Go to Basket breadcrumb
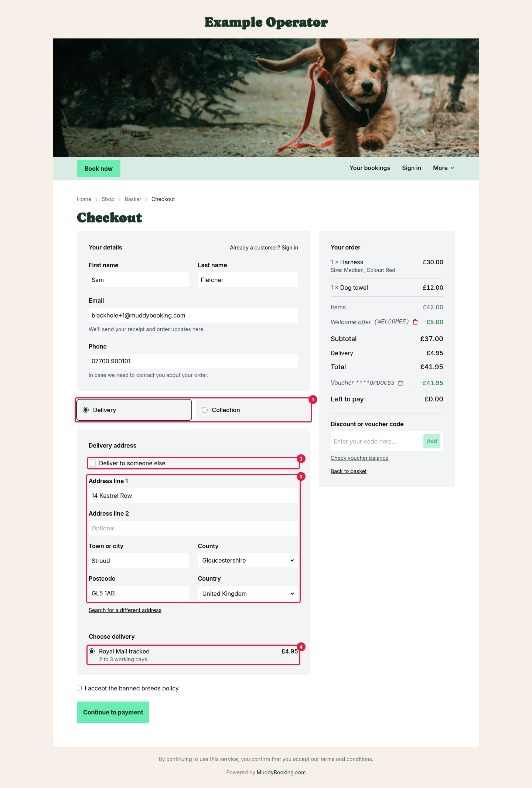This screenshot has width=532, height=788. (x=133, y=199)
